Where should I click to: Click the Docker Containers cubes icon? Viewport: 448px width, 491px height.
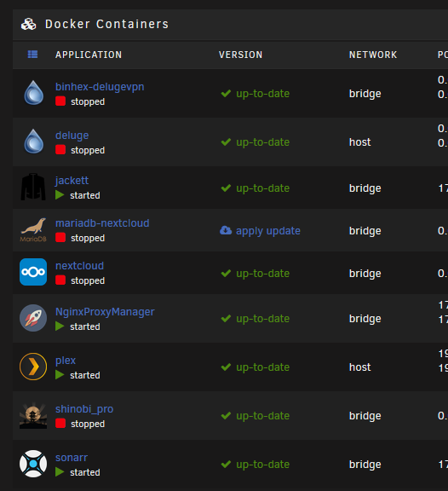28,24
